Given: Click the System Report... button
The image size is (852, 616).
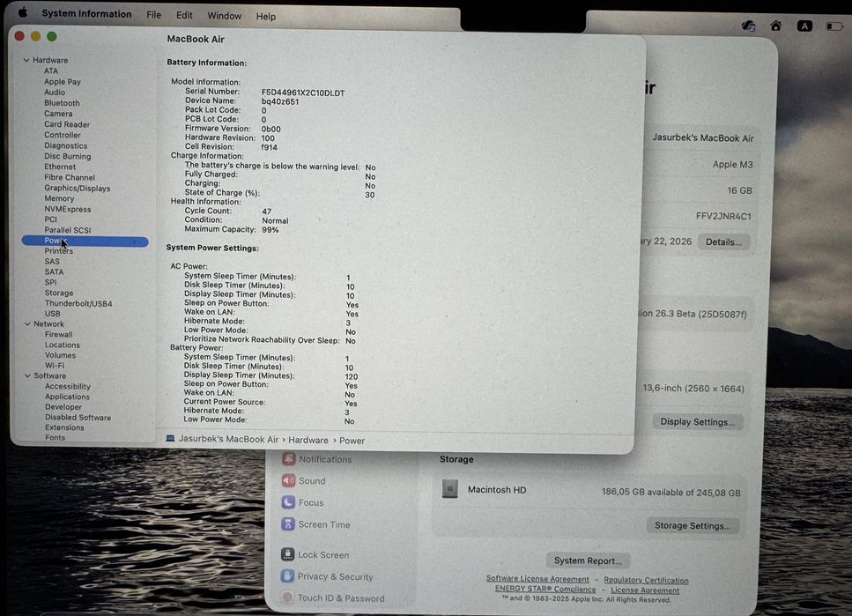Looking at the screenshot, I should click(x=588, y=560).
